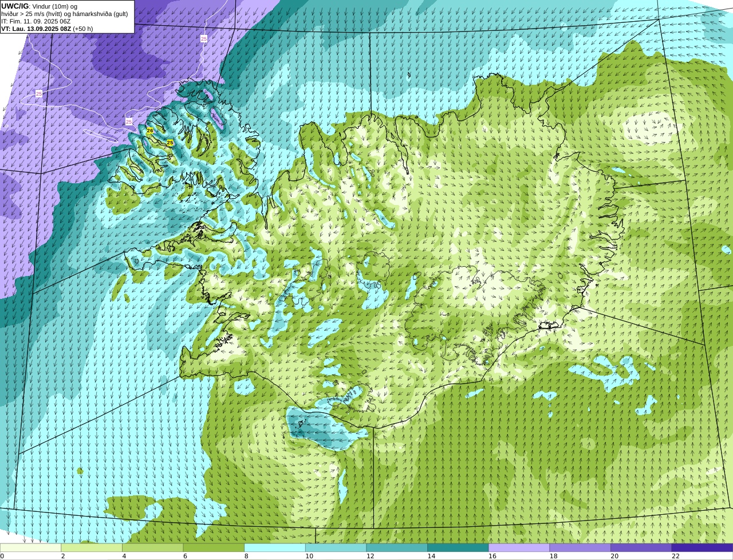This screenshot has height=560, width=733.
Task: Select the dark teal 14–16 m/s swatch
Action: pos(458,547)
